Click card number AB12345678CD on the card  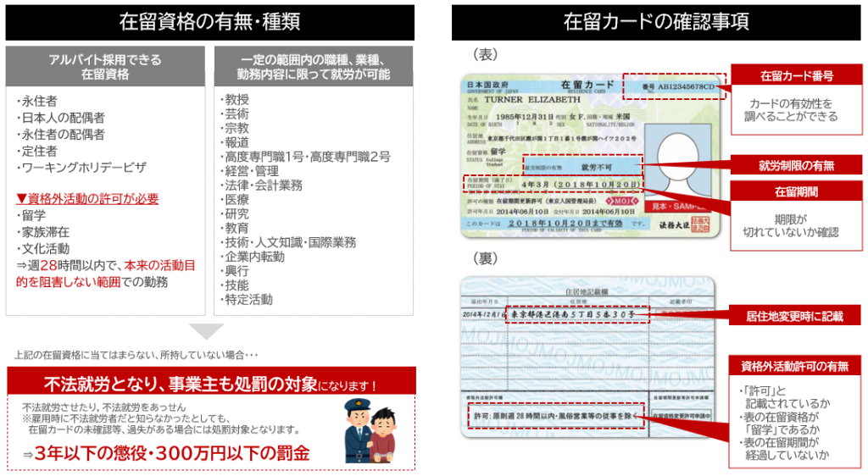685,86
